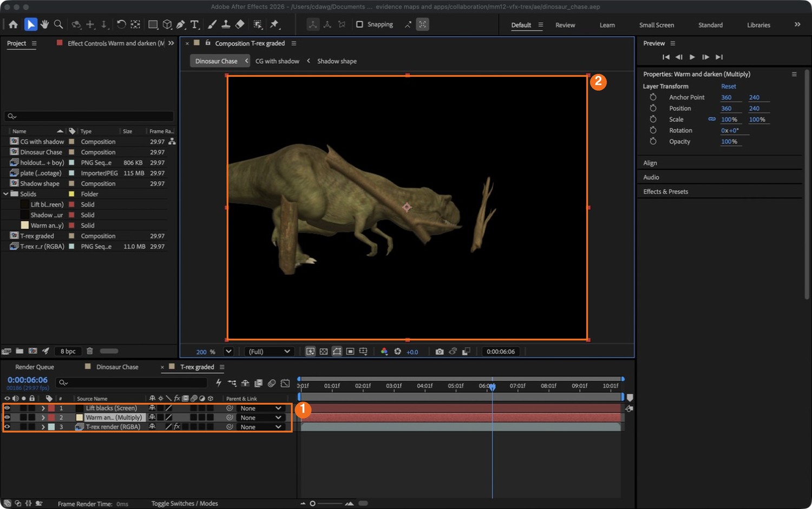
Task: Select the Pen tool
Action: [x=181, y=24]
